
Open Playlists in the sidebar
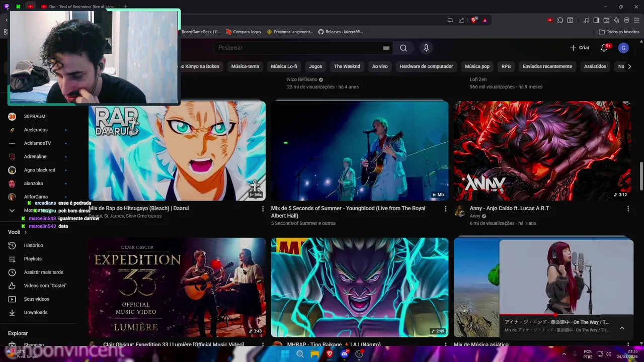pyautogui.click(x=33, y=259)
